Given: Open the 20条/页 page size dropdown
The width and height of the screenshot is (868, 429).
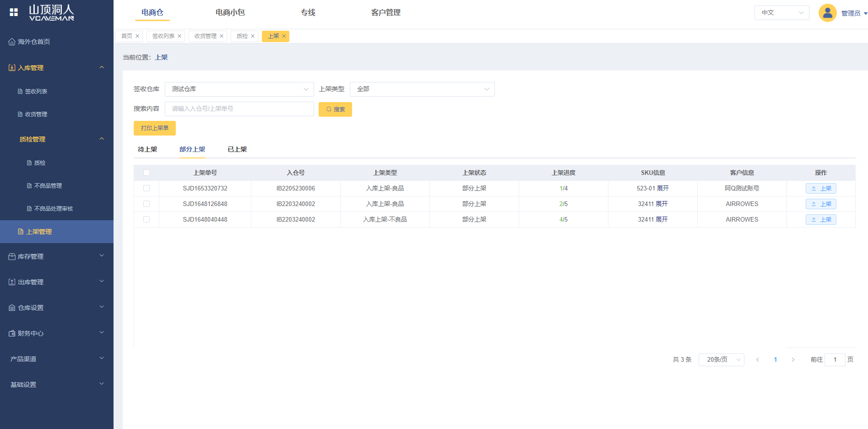Looking at the screenshot, I should [x=721, y=360].
